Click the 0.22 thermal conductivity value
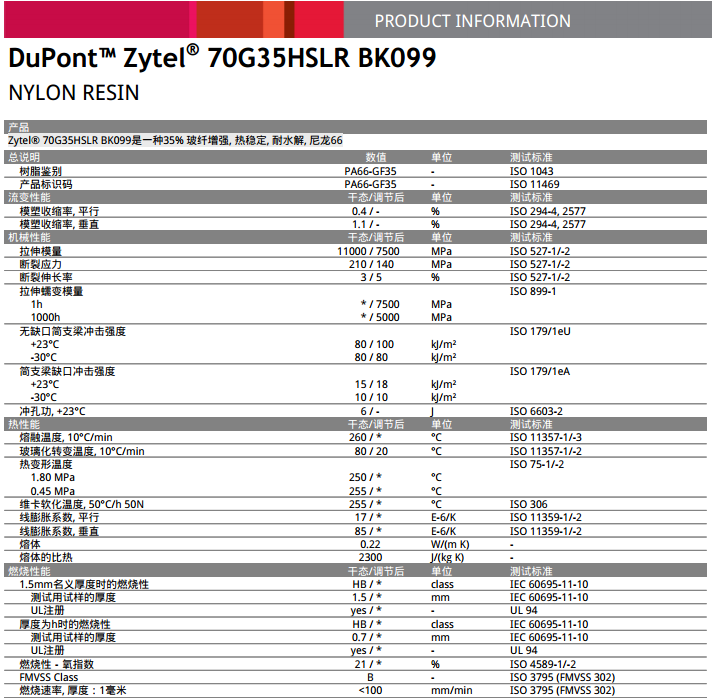This screenshot has width=712, height=698. tap(370, 545)
